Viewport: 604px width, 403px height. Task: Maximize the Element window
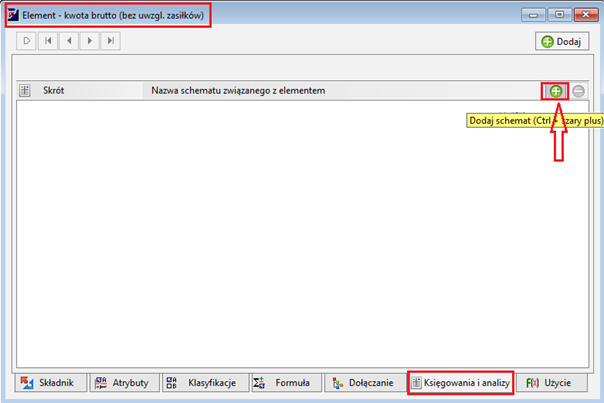(x=559, y=15)
